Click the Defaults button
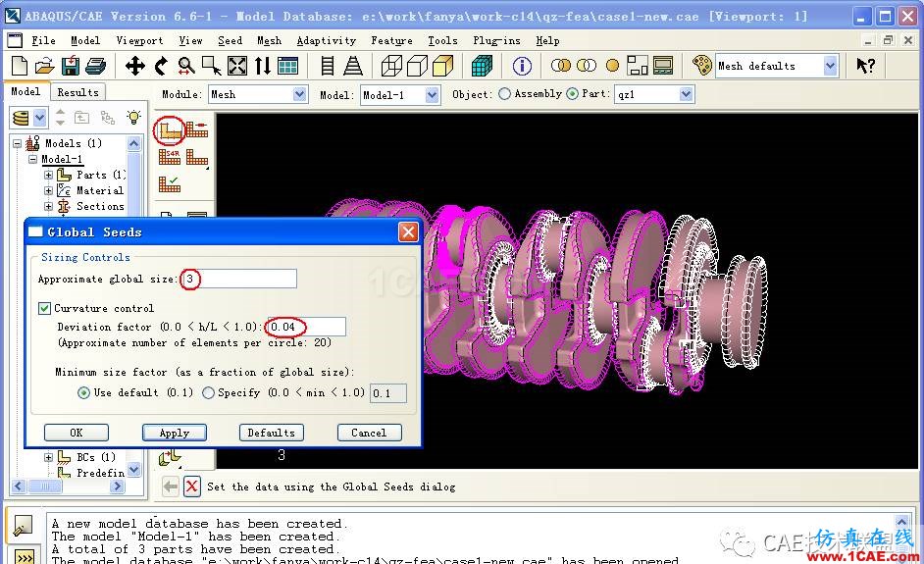924x564 pixels. pos(271,433)
